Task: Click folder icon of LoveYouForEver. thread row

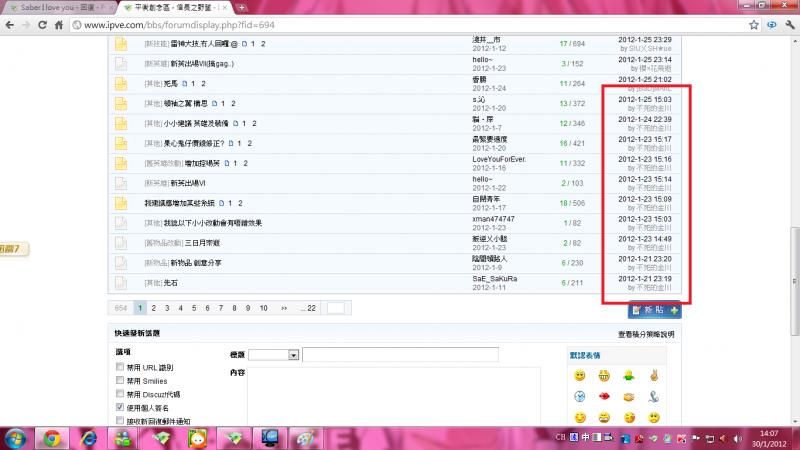Action: (x=121, y=163)
